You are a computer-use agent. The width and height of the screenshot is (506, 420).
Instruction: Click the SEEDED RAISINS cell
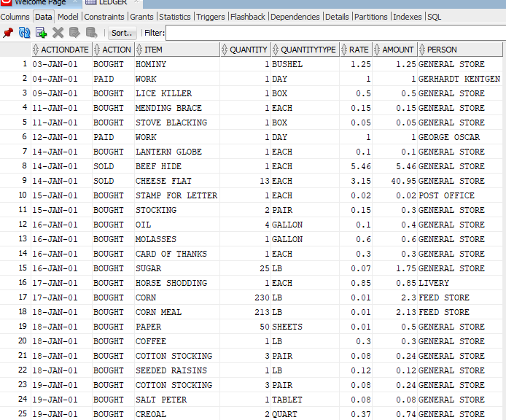(177, 370)
